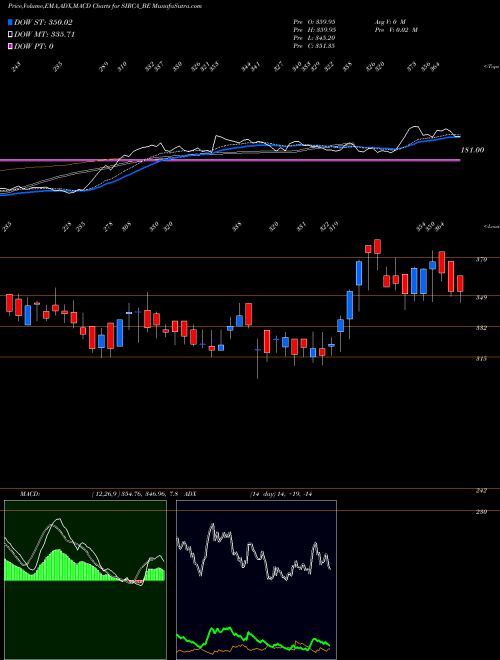500x660 pixels.
Task: Select the DOW MT: 335.71 label
Action: [x=44, y=35]
